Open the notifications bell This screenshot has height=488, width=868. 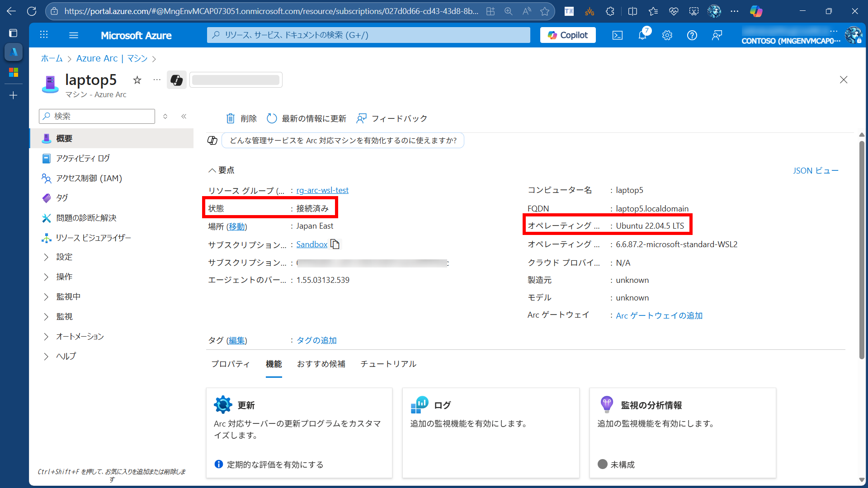pyautogui.click(x=642, y=35)
